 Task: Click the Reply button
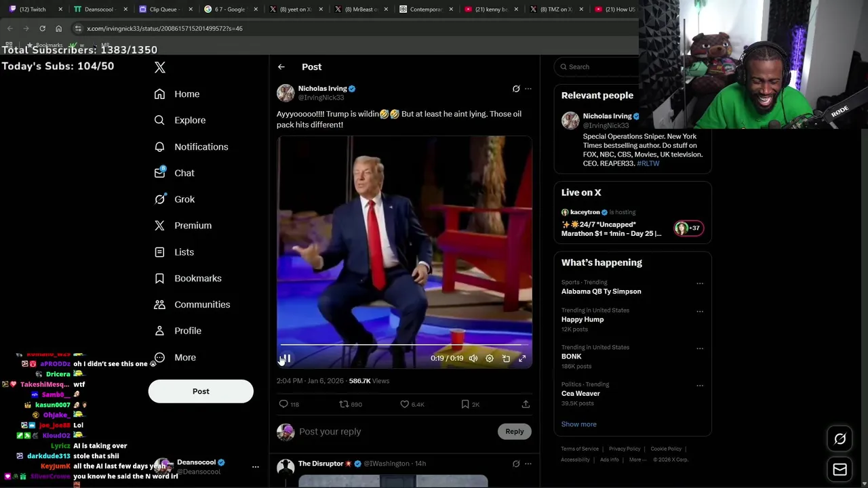(x=515, y=432)
